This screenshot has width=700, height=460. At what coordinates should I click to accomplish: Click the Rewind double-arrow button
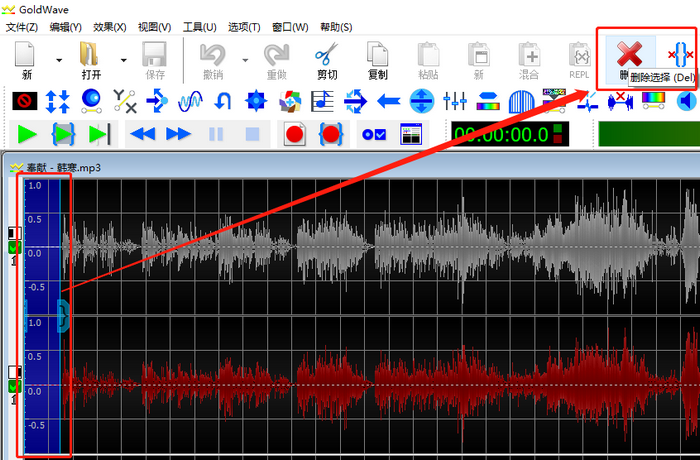[x=144, y=134]
